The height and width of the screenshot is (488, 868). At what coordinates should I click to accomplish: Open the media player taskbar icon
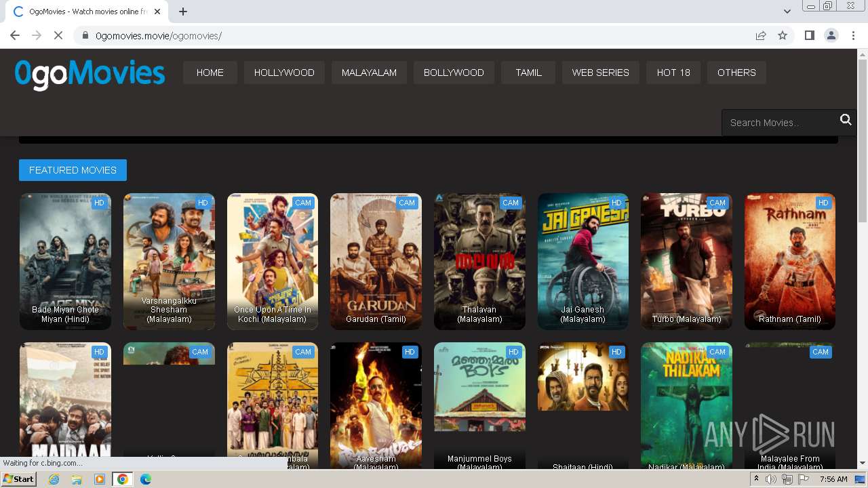tap(100, 479)
